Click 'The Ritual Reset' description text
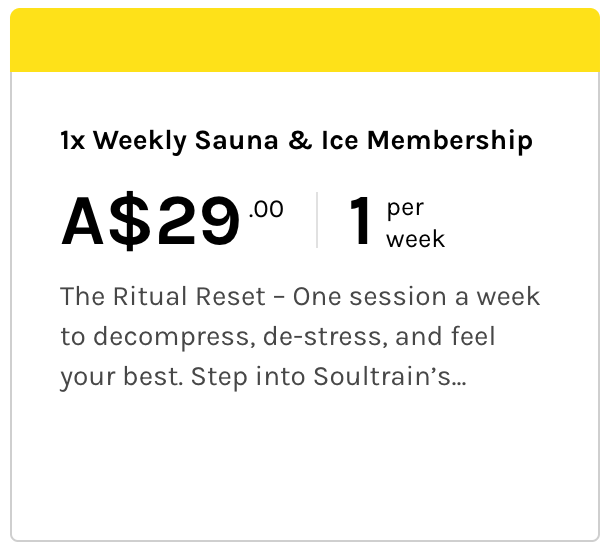The height and width of the screenshot is (554, 610). (163, 296)
